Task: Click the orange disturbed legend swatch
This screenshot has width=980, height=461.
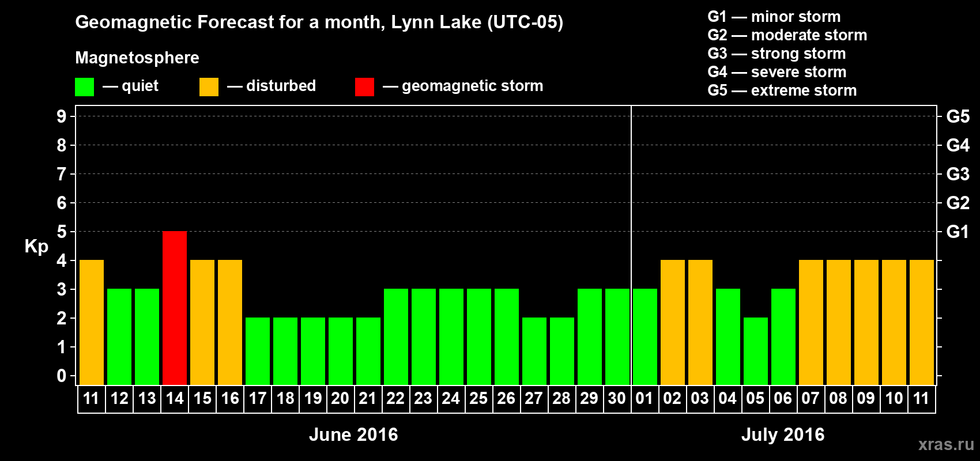Action: 209,87
